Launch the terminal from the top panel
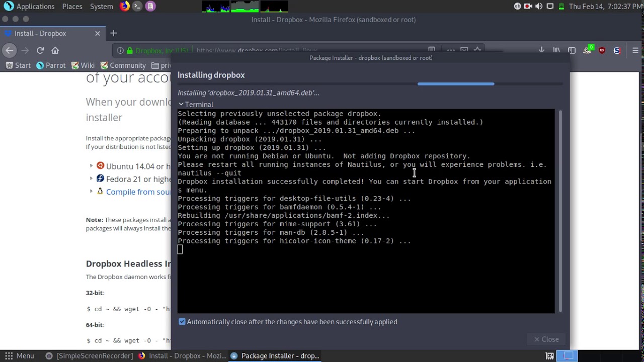The height and width of the screenshot is (362, 644). coord(137,7)
